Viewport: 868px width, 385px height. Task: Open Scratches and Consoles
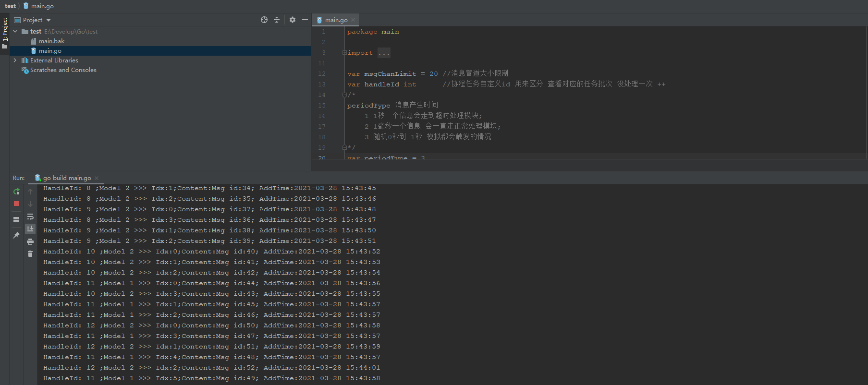(x=63, y=70)
